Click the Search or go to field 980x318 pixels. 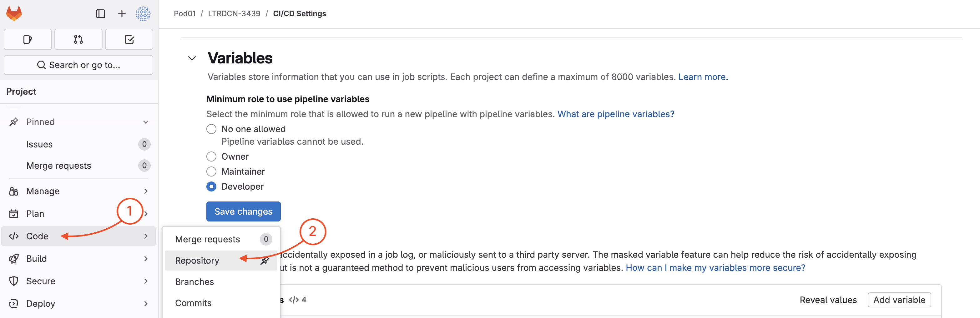[x=78, y=65]
